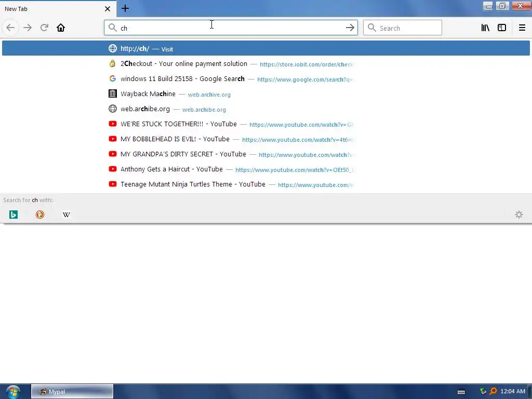Screen dimensions: 532x399
Task: Click the 12:04 AM clock
Action: tap(513, 391)
